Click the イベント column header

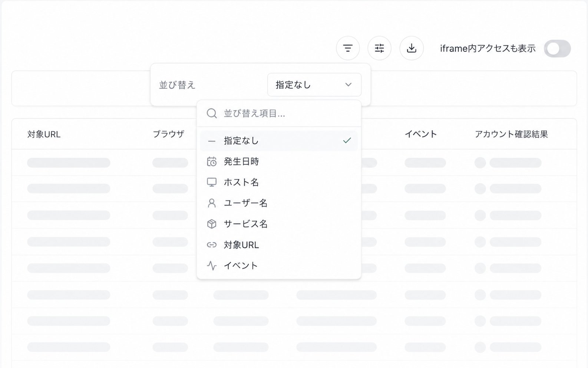click(421, 134)
